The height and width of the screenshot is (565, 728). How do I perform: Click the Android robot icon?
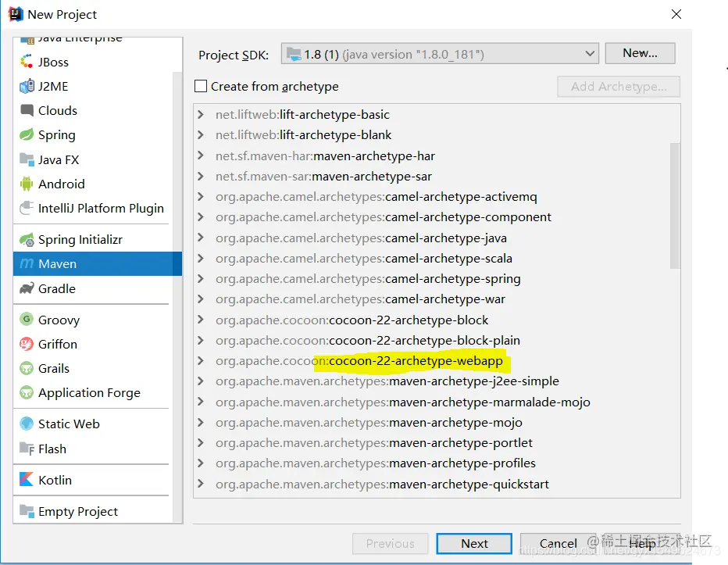click(27, 184)
